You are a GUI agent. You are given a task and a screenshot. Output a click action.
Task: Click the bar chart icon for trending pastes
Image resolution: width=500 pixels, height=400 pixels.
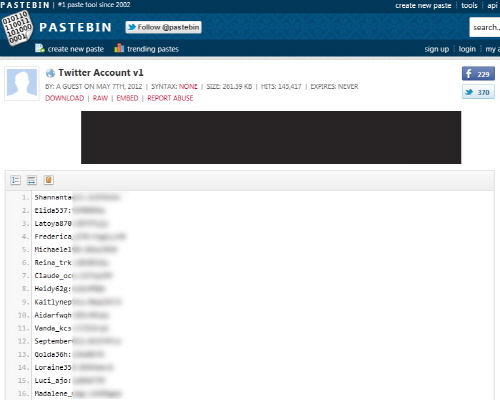pos(119,48)
